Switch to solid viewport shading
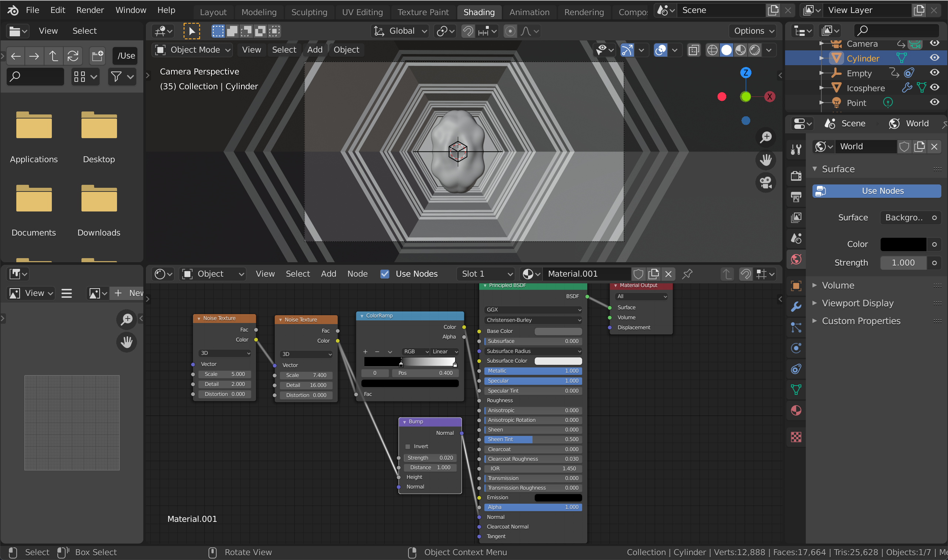 (x=726, y=50)
